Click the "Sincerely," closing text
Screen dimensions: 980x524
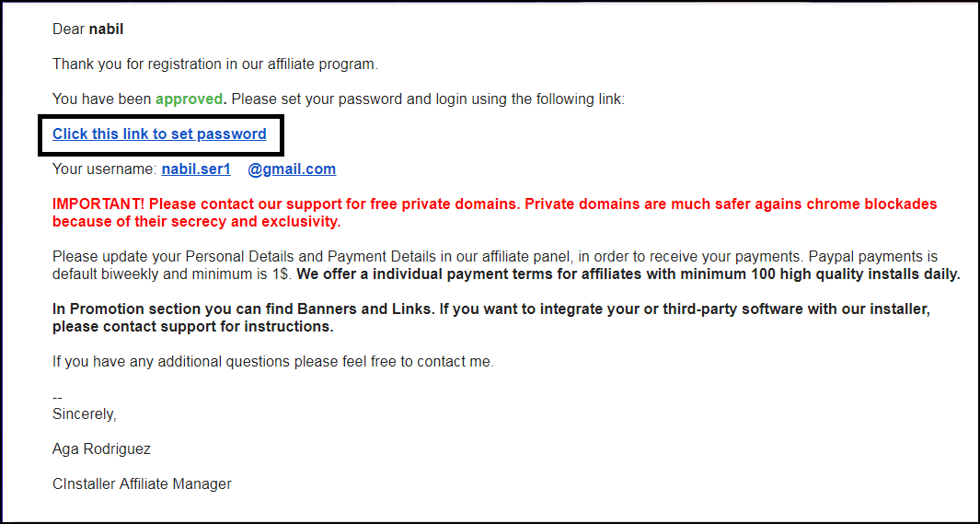pyautogui.click(x=84, y=414)
